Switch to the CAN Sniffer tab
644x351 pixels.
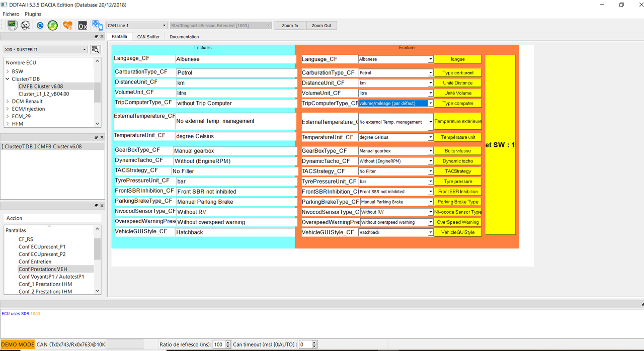pyautogui.click(x=148, y=37)
